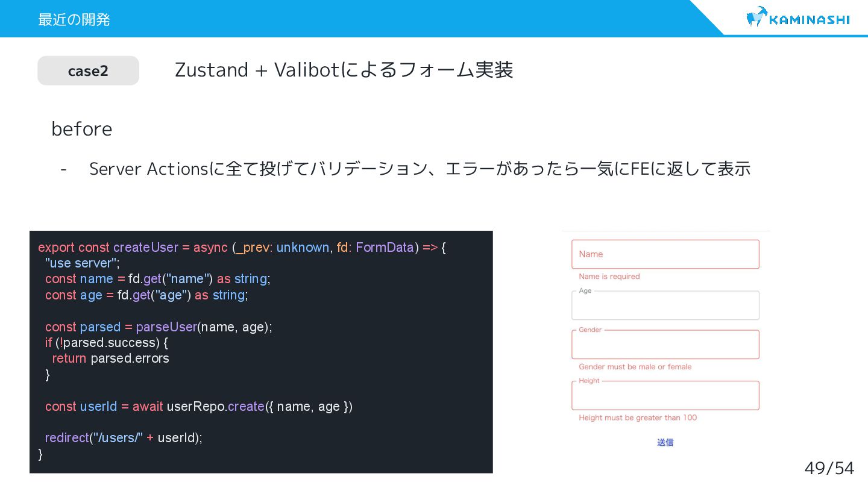Click the '最近の開発' header text

coord(74,19)
